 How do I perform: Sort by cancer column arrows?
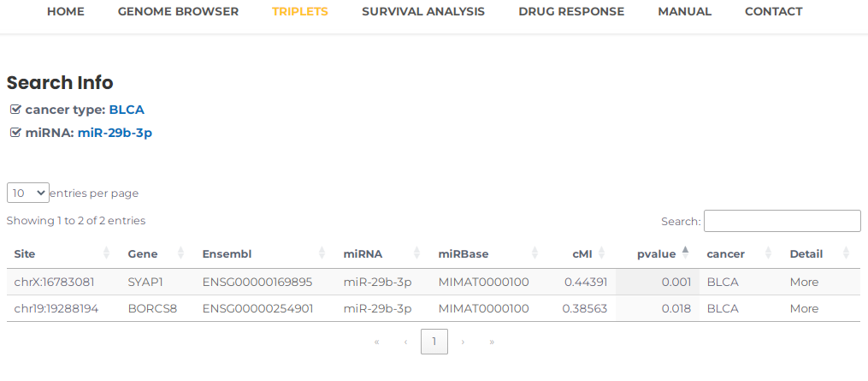(768, 253)
